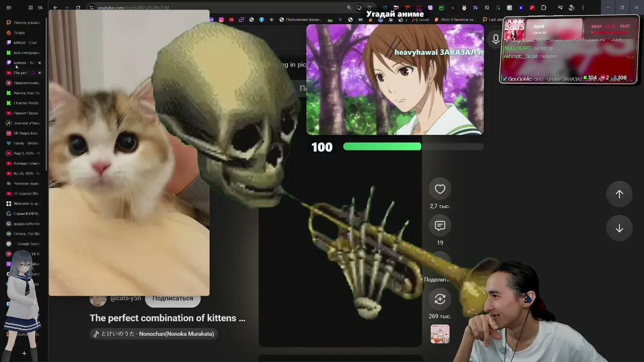Like the short with heart button
The image size is (644, 362).
[x=440, y=189]
